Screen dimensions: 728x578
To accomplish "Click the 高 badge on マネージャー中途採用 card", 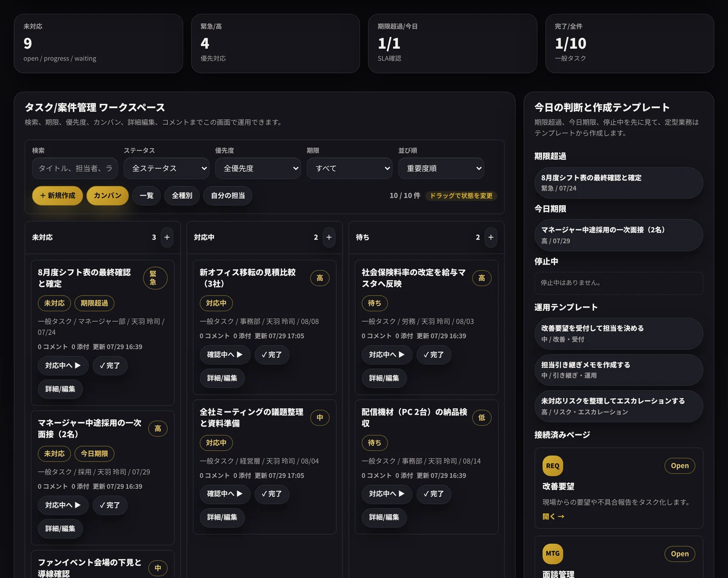I will pos(158,429).
